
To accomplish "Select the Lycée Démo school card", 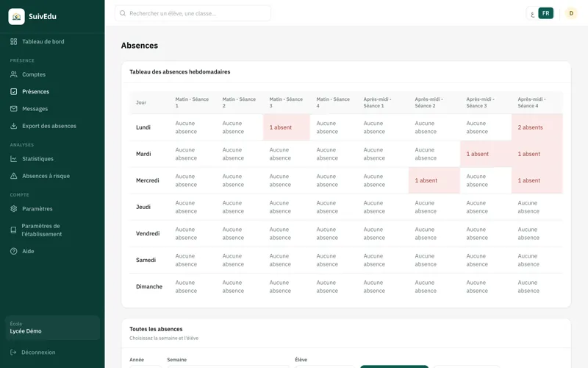I will tap(52, 328).
